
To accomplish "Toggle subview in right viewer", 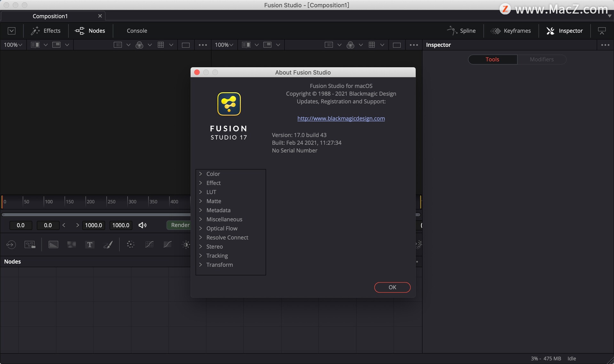I will click(267, 45).
